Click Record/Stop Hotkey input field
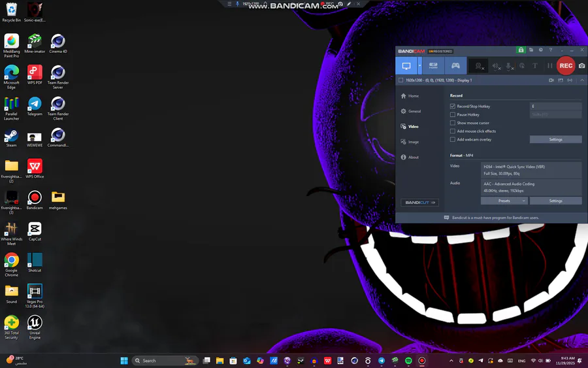 tap(556, 107)
